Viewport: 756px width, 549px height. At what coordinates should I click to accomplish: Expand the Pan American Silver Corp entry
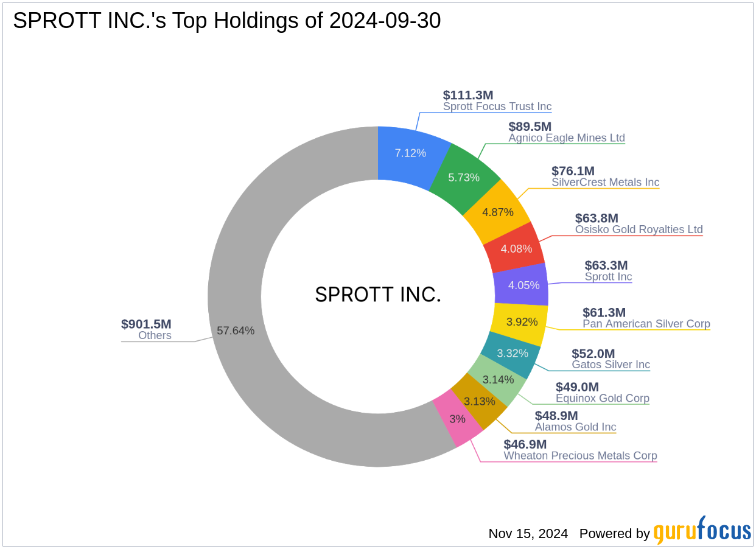pyautogui.click(x=646, y=324)
